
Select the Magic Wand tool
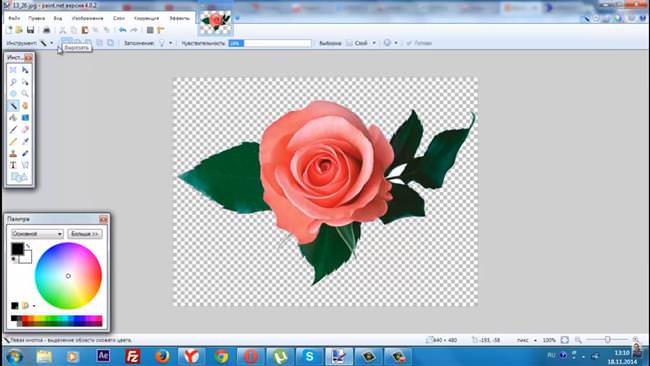coord(13,106)
